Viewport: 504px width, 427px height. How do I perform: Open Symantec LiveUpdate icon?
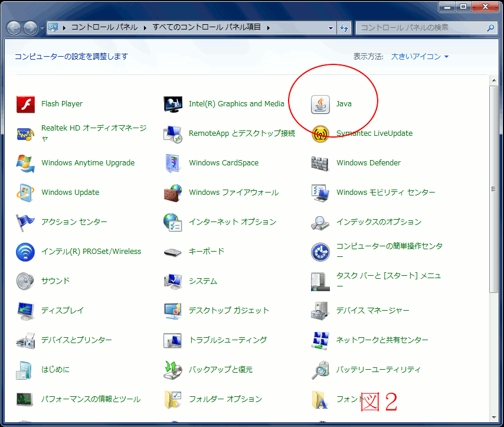320,133
